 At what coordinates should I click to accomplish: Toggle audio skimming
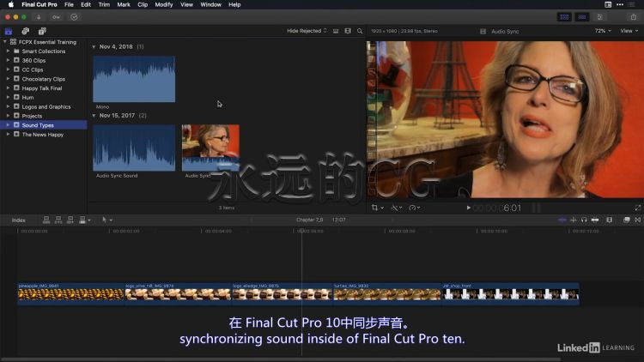click(573, 220)
